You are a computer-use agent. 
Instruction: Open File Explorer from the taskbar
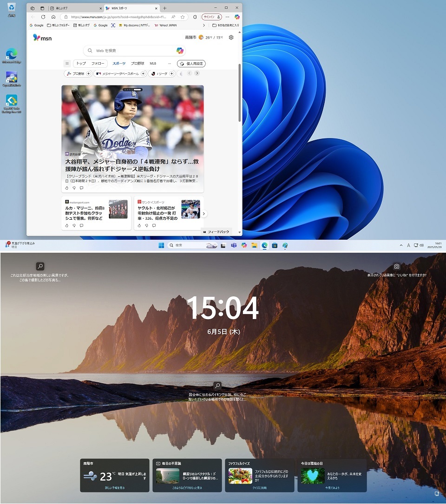254,245
